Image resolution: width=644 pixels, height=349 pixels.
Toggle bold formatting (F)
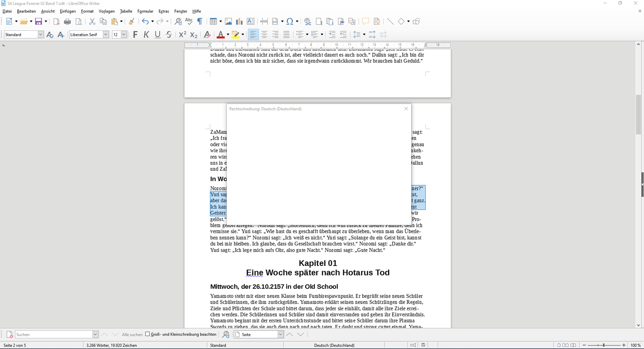(x=135, y=35)
